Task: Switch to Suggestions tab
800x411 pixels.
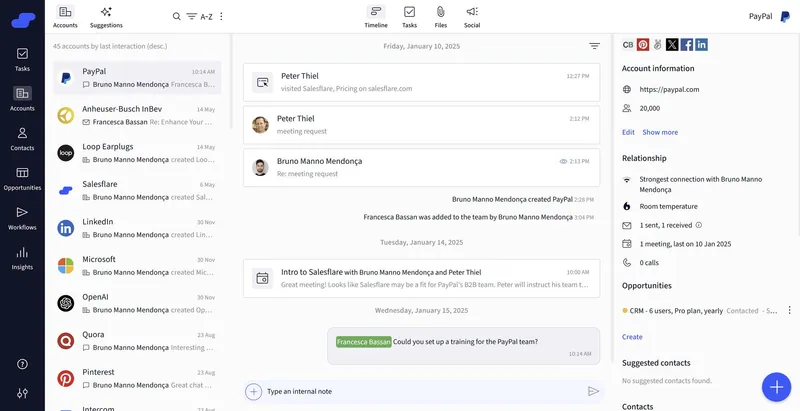Action: coord(106,17)
